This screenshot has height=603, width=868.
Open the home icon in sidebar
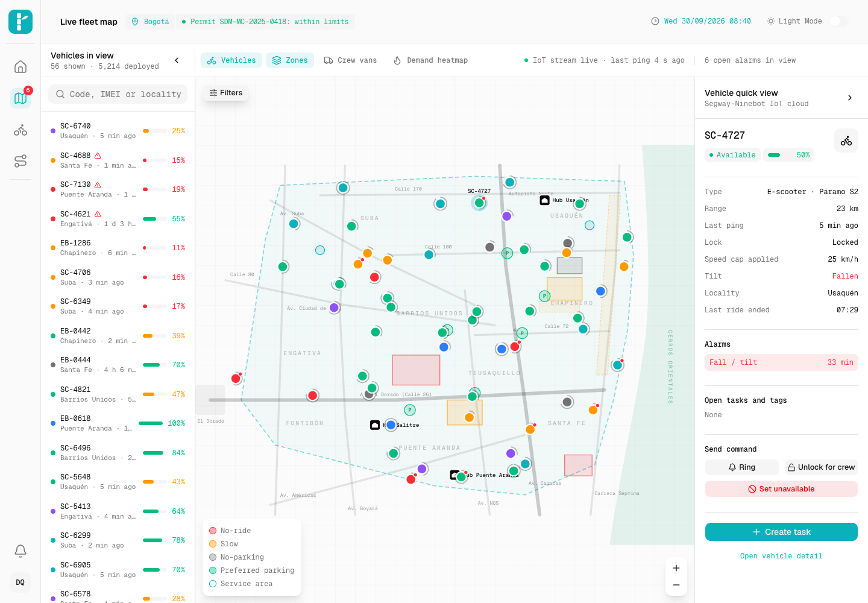(20, 66)
